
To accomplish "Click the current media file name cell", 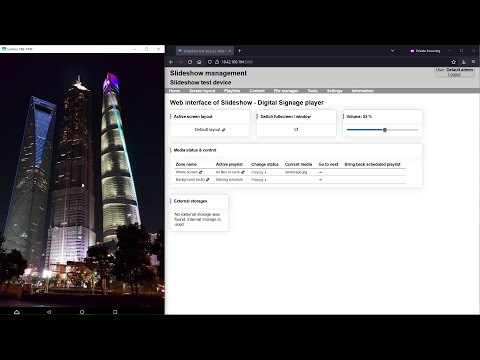I will (296, 172).
